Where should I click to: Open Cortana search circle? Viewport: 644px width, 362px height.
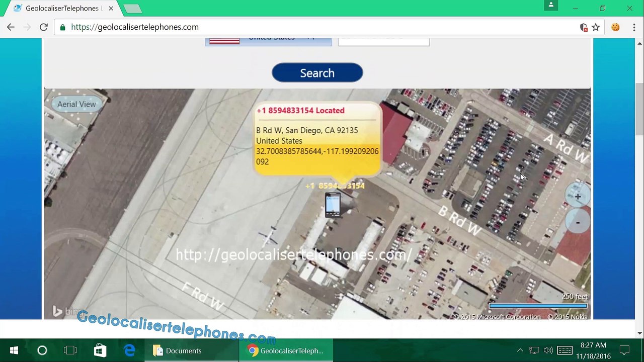(42, 350)
